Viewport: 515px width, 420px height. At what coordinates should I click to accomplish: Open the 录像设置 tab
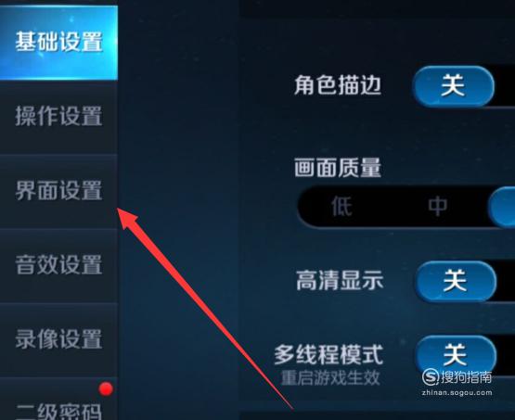[58, 339]
